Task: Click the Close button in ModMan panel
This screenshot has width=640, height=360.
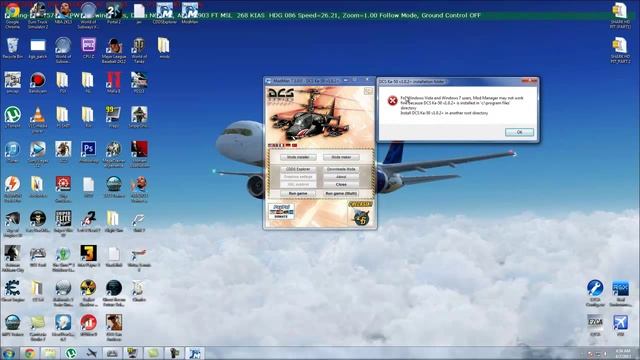Action: click(x=341, y=184)
